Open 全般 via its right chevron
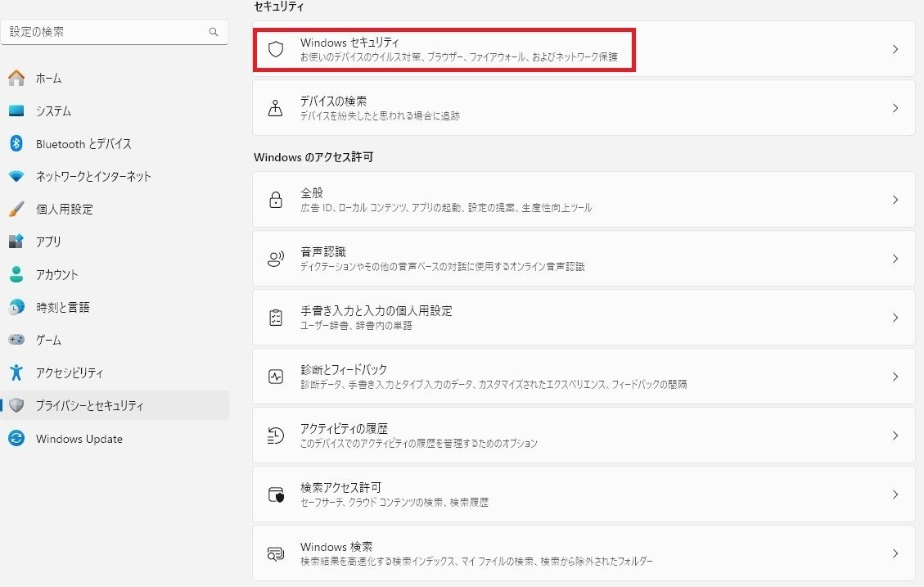924x587 pixels. [x=895, y=200]
